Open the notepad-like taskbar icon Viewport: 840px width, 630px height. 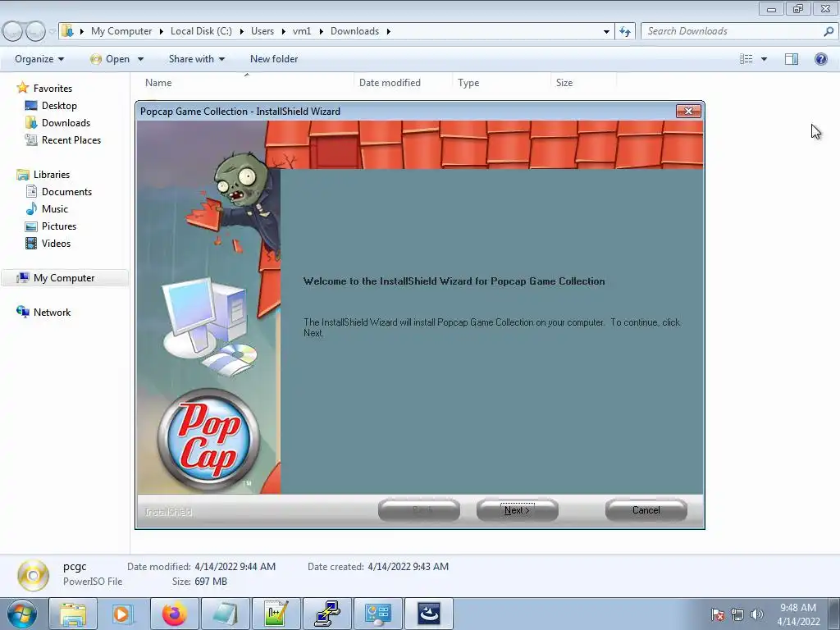tap(225, 614)
